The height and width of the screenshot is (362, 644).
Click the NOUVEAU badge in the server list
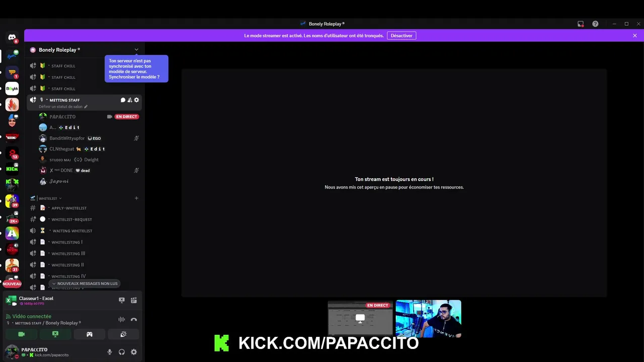point(12,284)
